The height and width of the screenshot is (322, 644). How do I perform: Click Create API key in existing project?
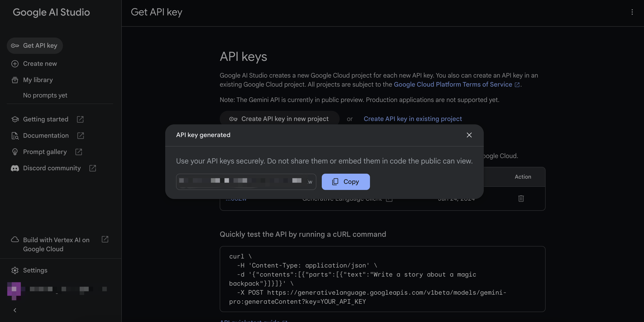(413, 119)
